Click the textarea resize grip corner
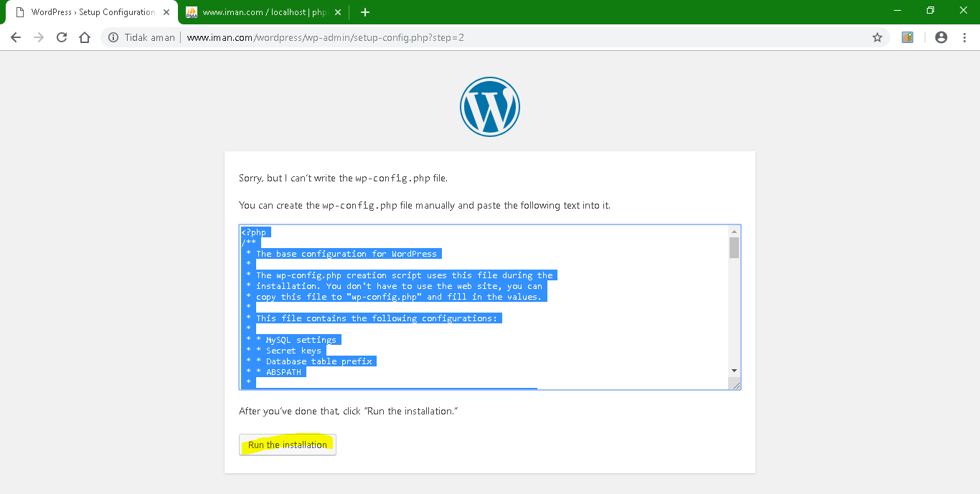Screen dimensions: 980x494 pos(735,384)
